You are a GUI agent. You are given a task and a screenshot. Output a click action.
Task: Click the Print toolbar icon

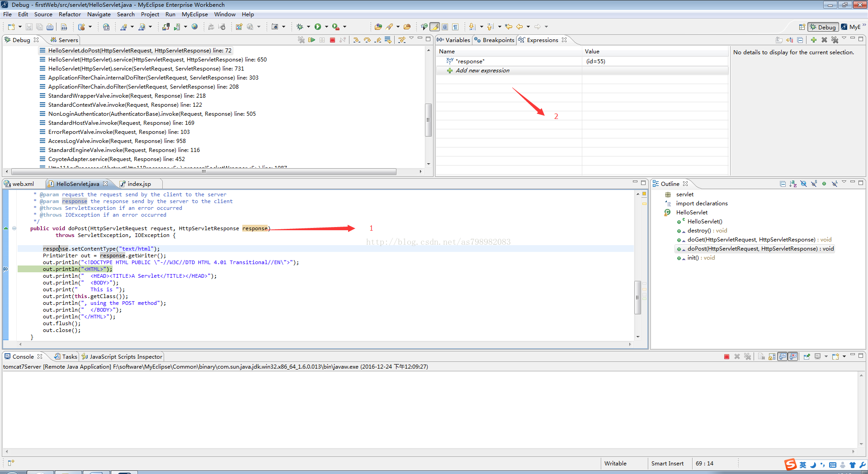click(50, 27)
